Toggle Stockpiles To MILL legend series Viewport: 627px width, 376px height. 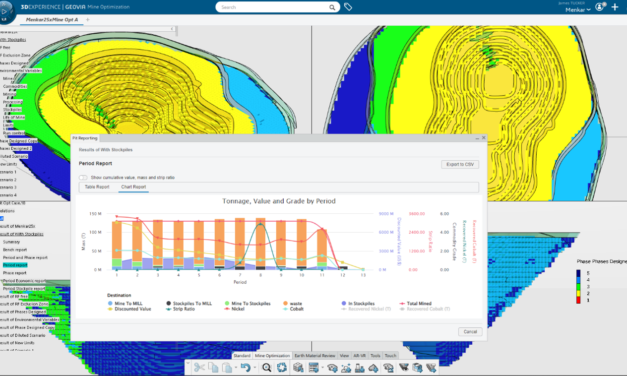tap(189, 304)
